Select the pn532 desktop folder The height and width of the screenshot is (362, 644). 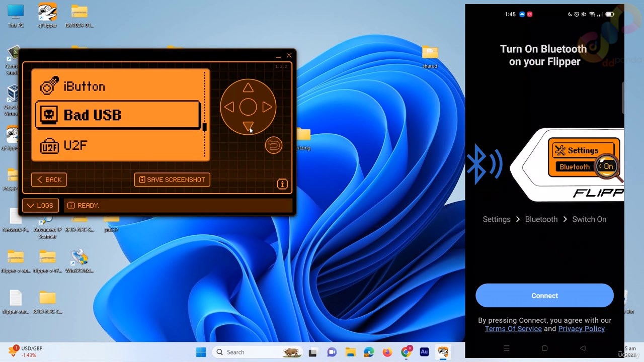click(111, 224)
